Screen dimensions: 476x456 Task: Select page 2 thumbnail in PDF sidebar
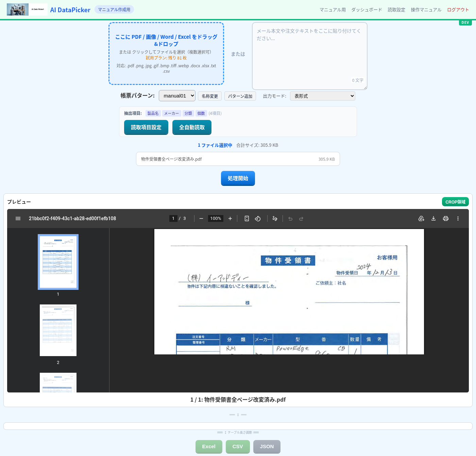point(58,330)
